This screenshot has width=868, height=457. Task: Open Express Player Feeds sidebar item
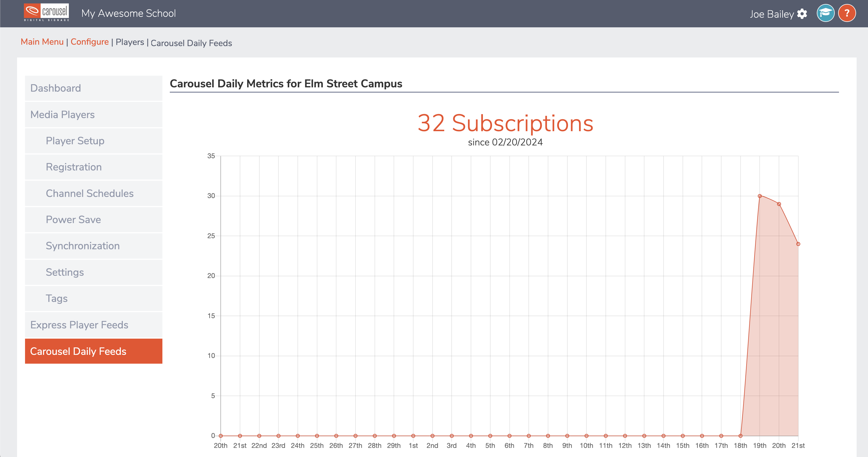[94, 325]
